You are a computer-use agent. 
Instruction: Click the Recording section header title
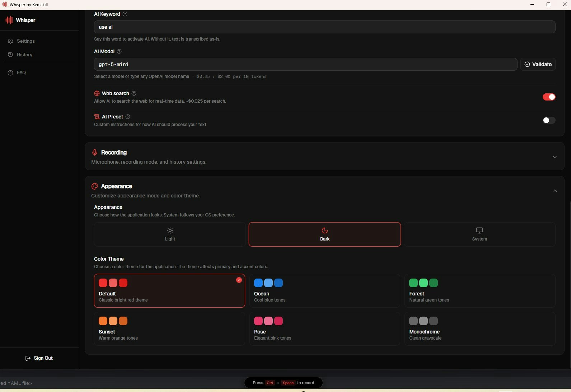[114, 153]
